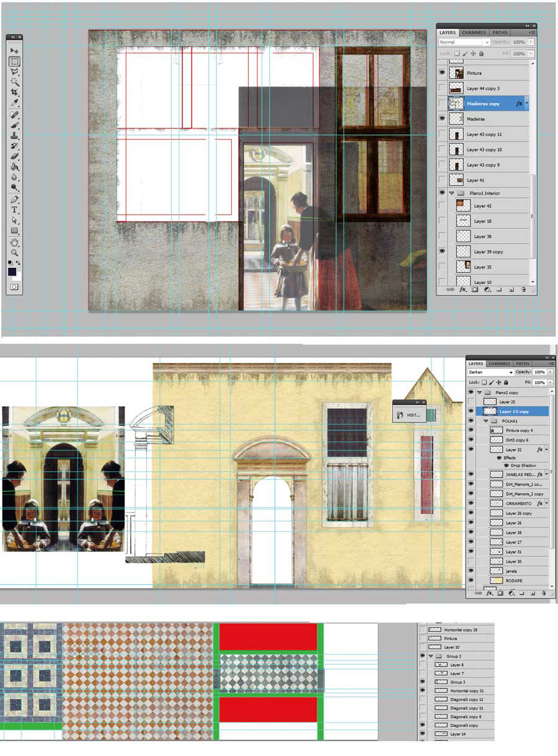Select the Brush tool
The image size is (558, 756).
coord(14,125)
